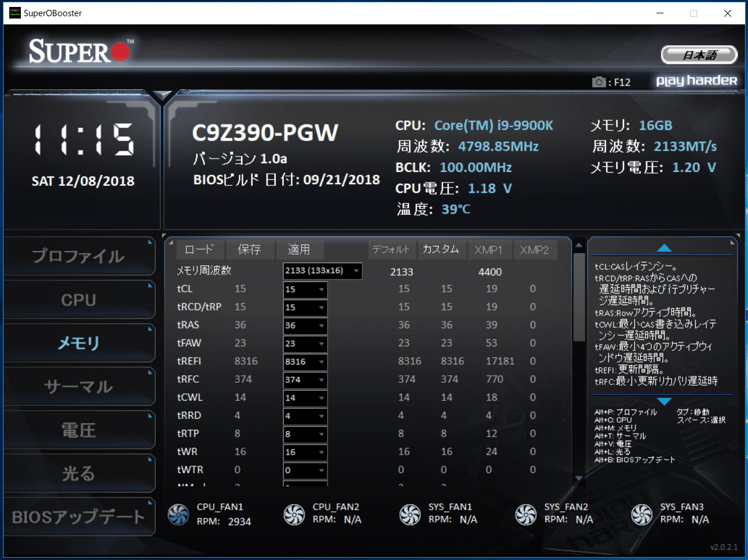Open the 電圧 section
Viewport: 748px width, 560px height.
(79, 430)
